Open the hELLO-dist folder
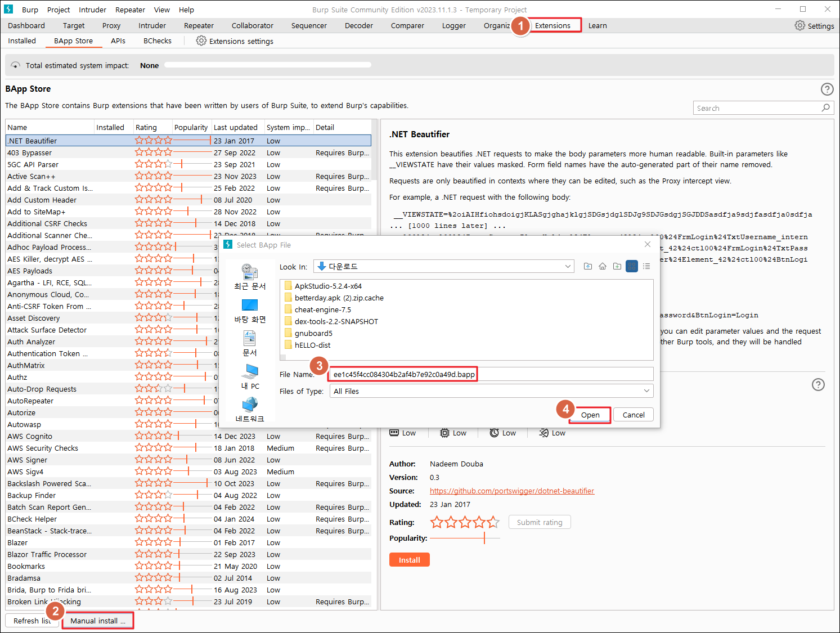Screen dimensions: 840x633 [312, 345]
